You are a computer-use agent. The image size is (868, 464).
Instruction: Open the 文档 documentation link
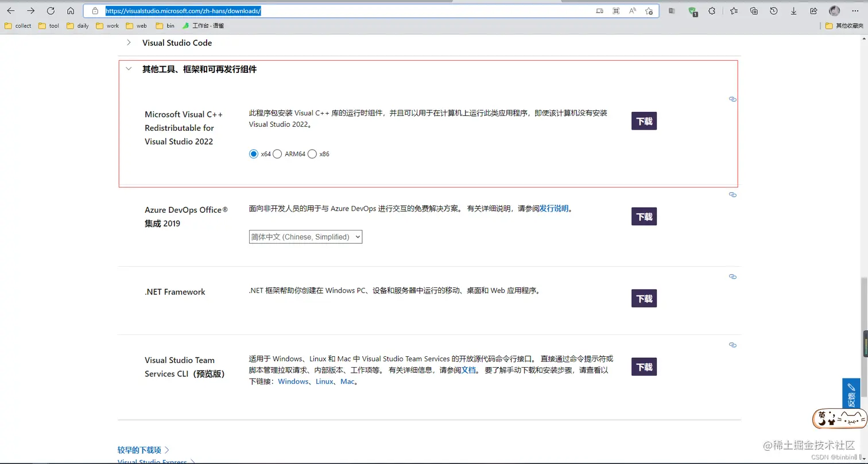click(468, 371)
